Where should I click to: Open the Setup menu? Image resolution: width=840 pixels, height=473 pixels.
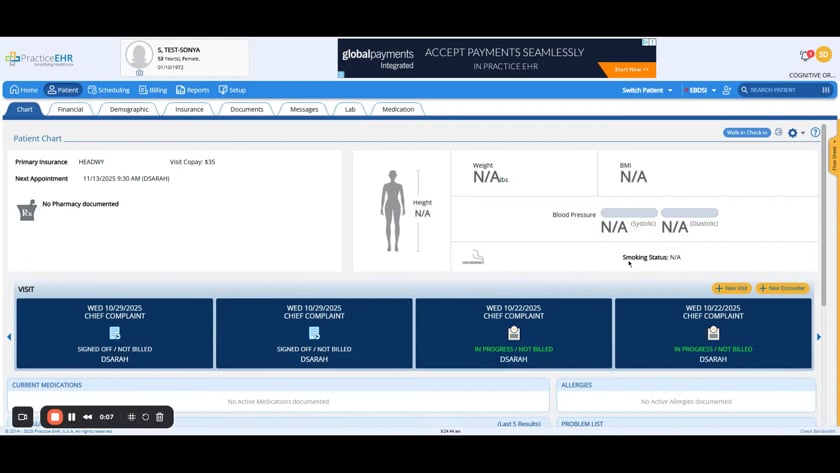pyautogui.click(x=232, y=90)
